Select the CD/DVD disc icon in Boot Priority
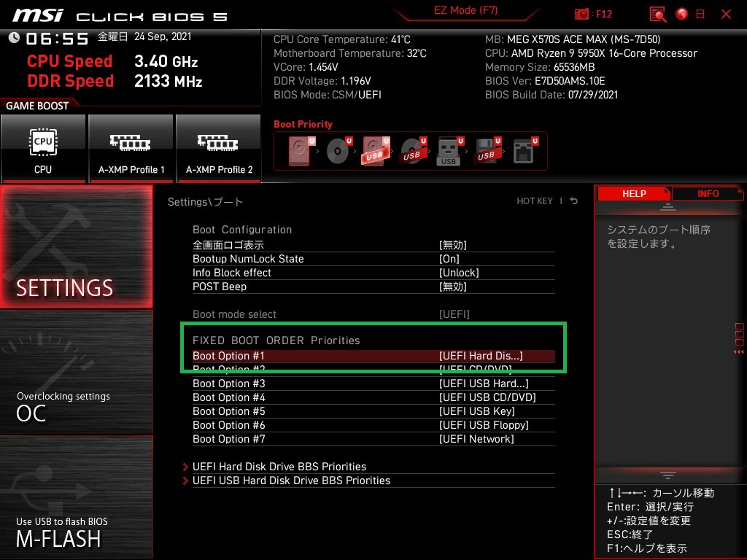 [x=338, y=151]
